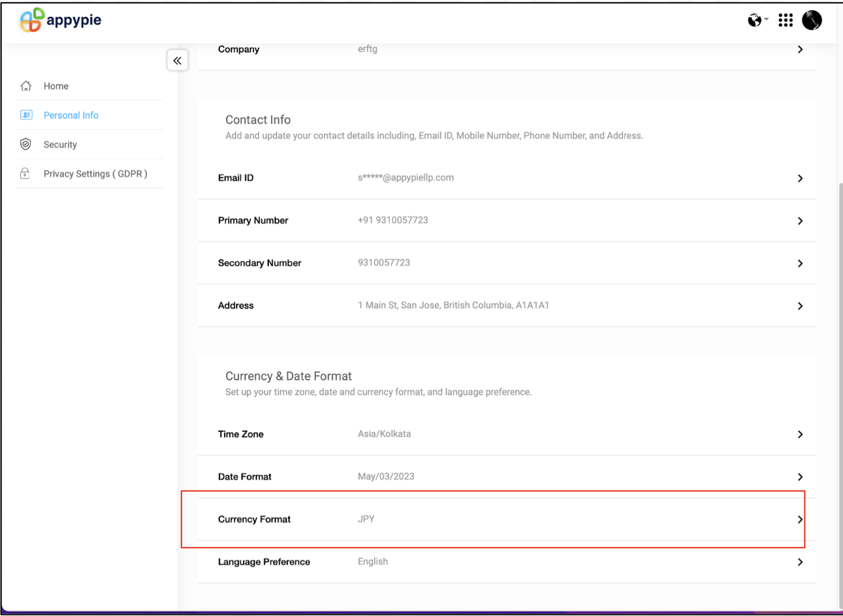Click the Appy Pie logo

coord(60,20)
